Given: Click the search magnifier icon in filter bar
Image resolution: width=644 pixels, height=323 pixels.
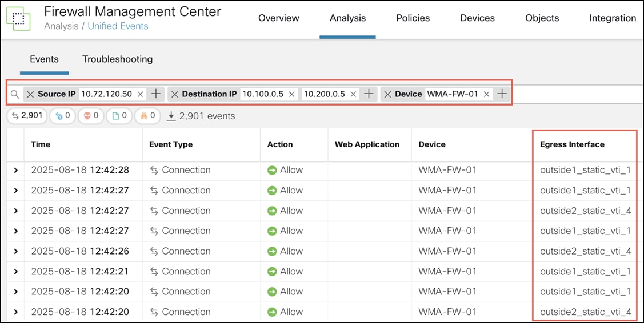Looking at the screenshot, I should tap(15, 94).
